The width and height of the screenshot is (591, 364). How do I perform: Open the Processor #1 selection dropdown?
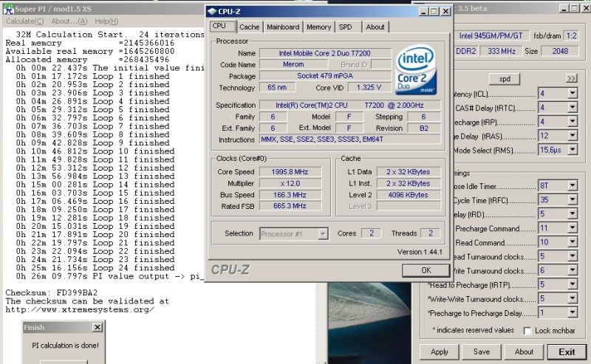(323, 234)
